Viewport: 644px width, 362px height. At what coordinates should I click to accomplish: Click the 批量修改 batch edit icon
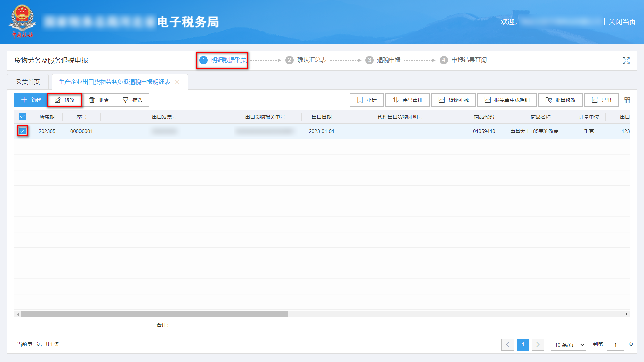pos(549,100)
